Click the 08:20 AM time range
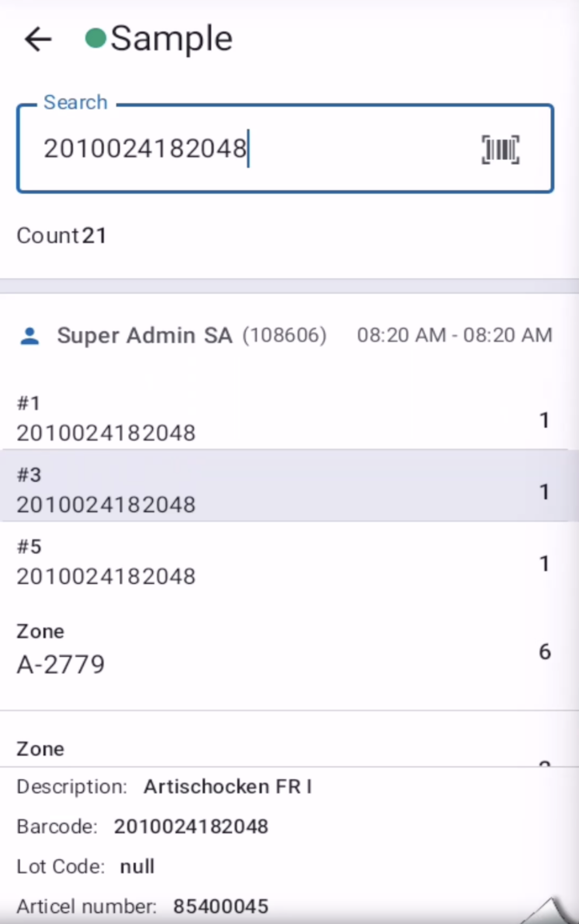 (x=454, y=335)
